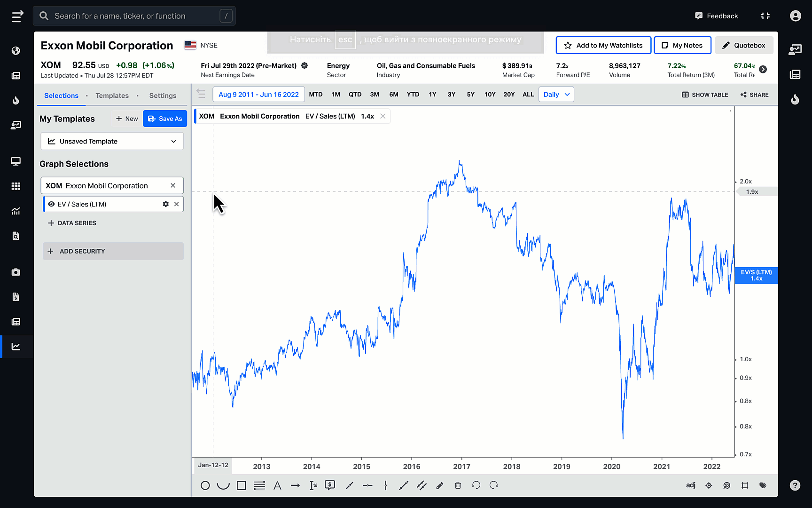The width and height of the screenshot is (812, 508).
Task: Click the frame crop icon
Action: pos(745,485)
